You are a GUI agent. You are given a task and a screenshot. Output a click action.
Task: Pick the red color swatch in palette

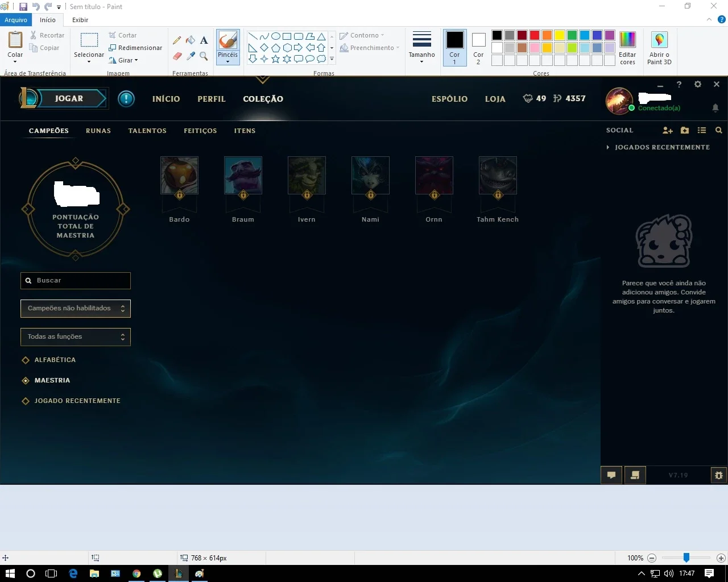535,35
